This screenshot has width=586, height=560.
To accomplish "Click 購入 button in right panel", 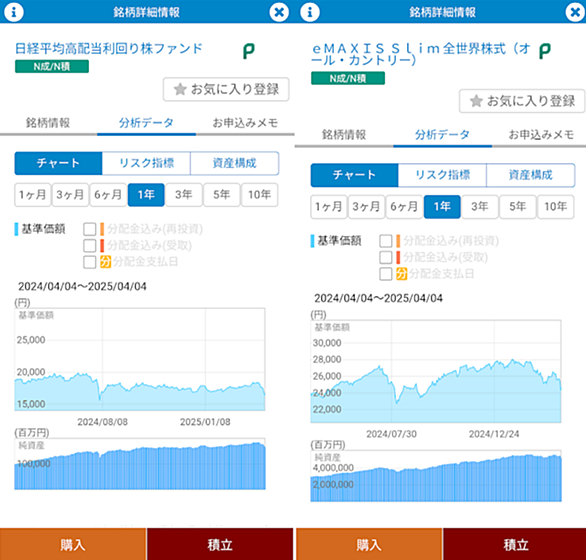I will point(369,544).
